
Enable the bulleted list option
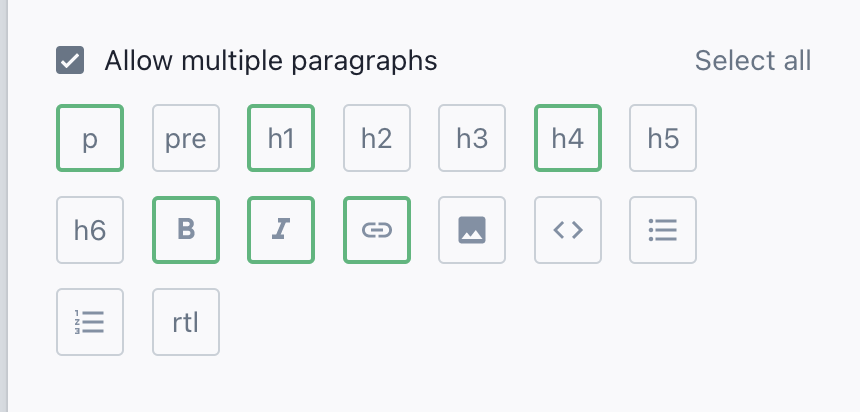point(662,230)
